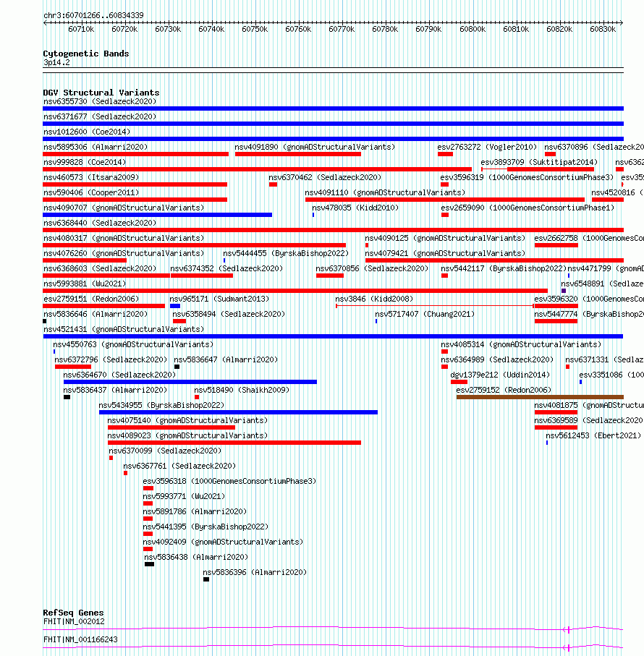This screenshot has width=644, height=656.
Task: Click nsv5836438 (Almarri2020) label
Action: coord(196,557)
